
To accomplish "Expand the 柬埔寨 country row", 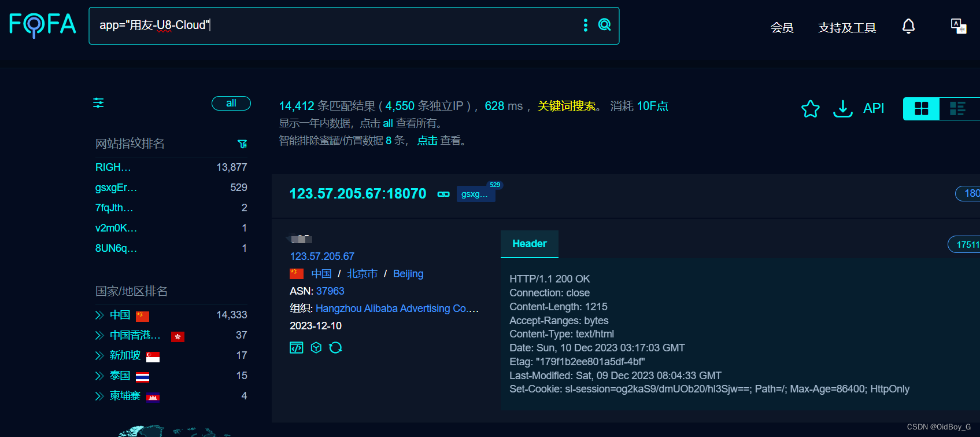I will point(99,396).
